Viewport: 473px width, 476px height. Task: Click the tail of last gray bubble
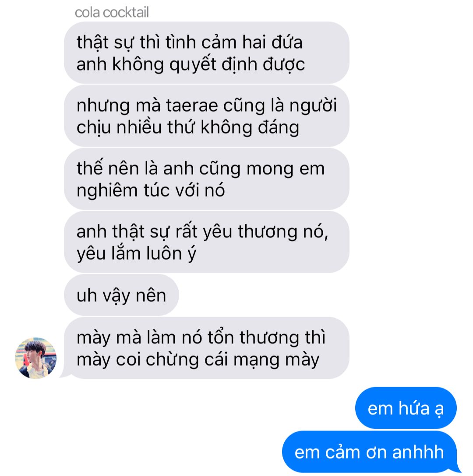pos(65,375)
